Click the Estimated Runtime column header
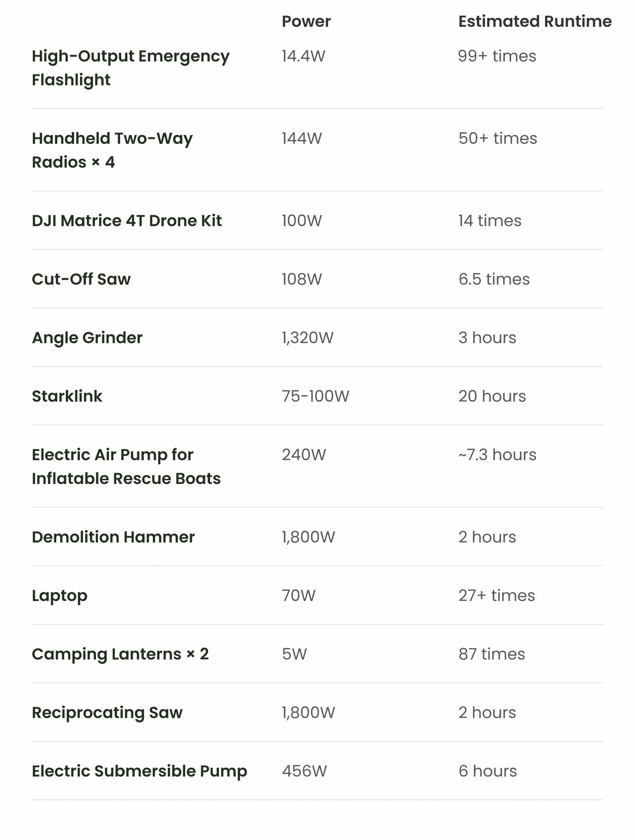 pos(535,21)
